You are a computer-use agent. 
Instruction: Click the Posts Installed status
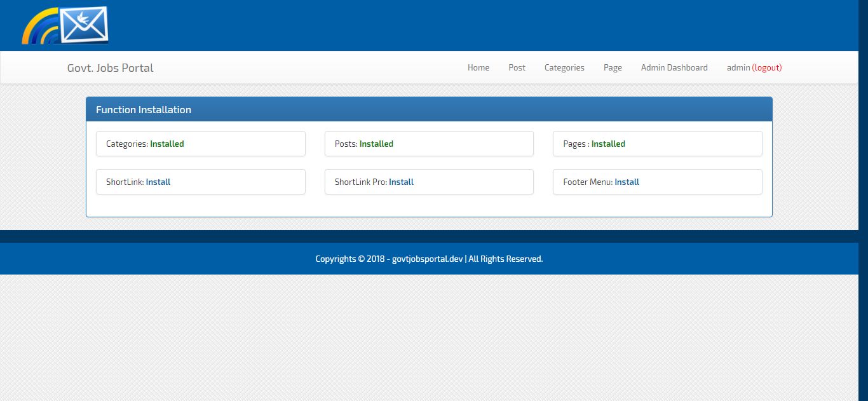point(376,144)
